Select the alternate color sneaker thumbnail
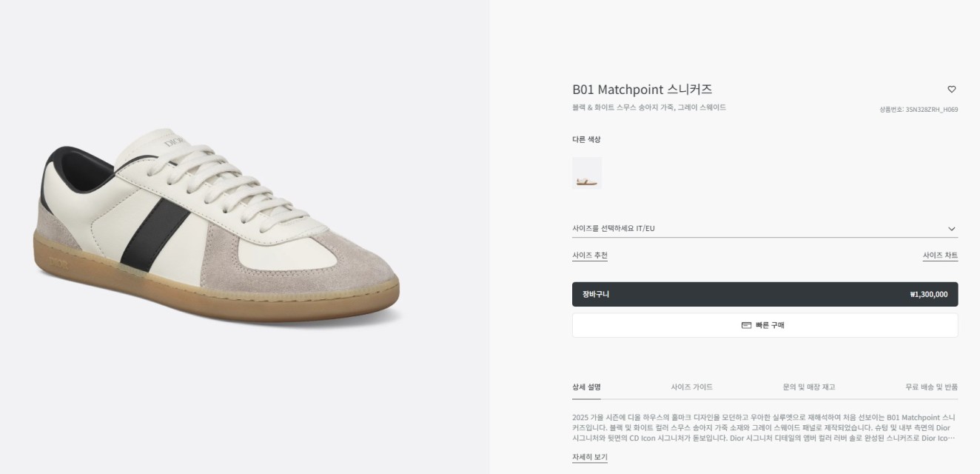The image size is (980, 474). pyautogui.click(x=587, y=173)
